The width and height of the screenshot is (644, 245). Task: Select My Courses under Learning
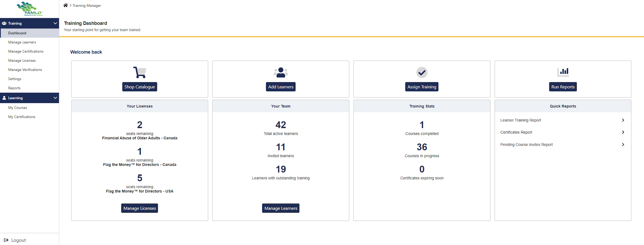pos(18,107)
